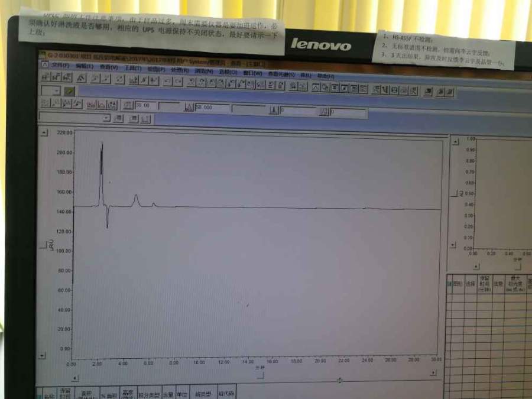The width and height of the screenshot is (532, 399).
Task: Click the pane splitter handle below the chromatogram
Action: (339, 380)
